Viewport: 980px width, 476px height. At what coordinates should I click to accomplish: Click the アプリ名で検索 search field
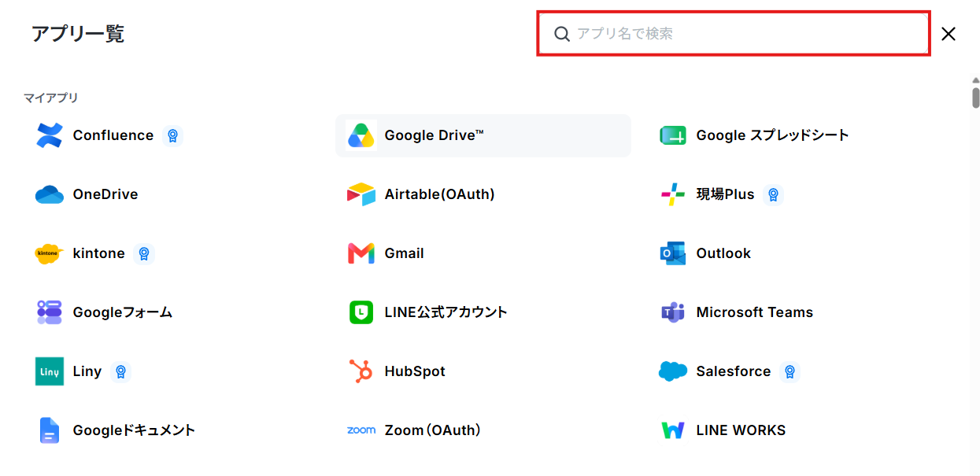[734, 34]
